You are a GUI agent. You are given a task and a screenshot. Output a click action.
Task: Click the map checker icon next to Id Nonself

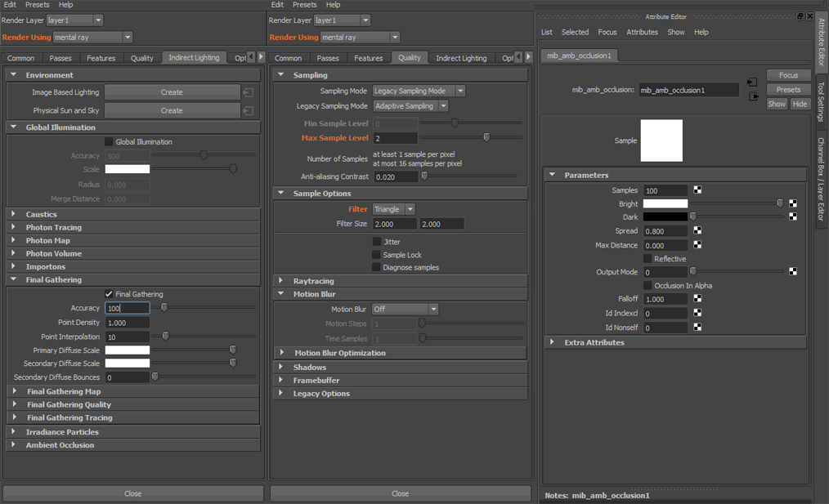[x=697, y=327]
